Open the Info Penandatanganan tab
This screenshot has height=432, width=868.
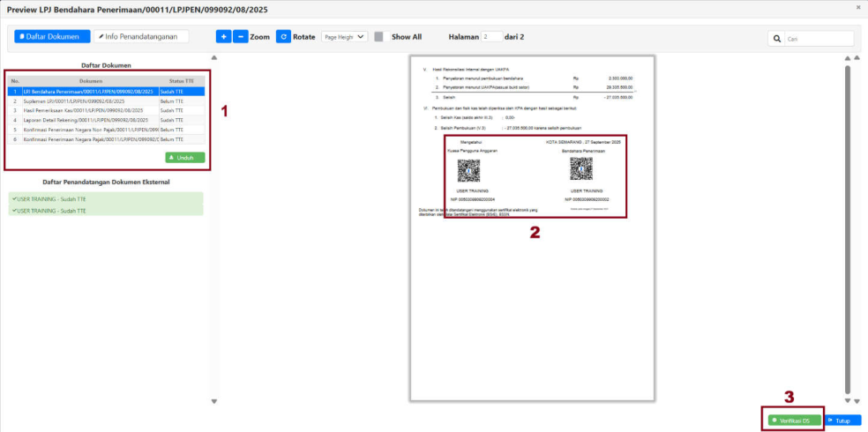pyautogui.click(x=141, y=37)
